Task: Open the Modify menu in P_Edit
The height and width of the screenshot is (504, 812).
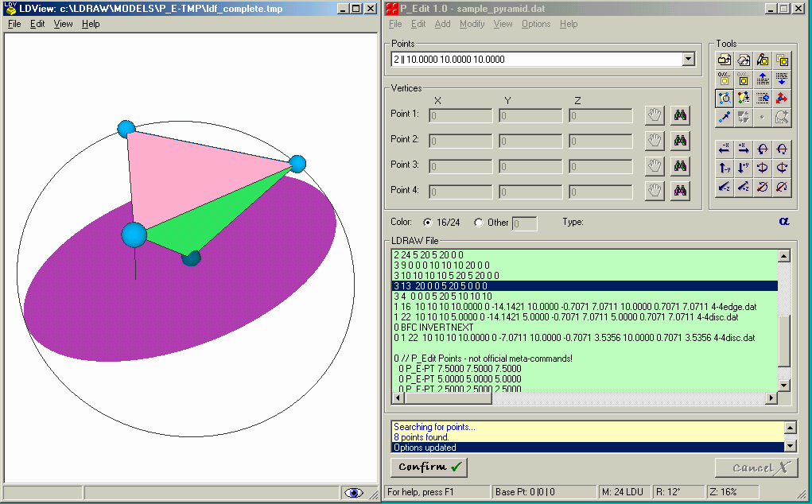Action: pos(472,24)
